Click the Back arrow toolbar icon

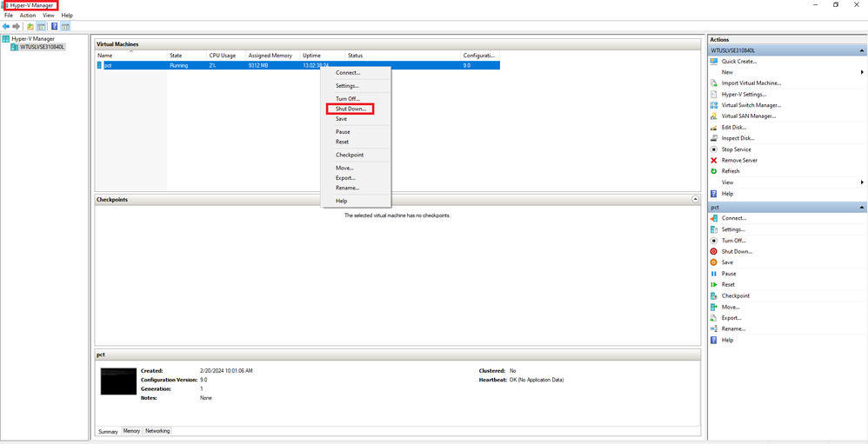coord(6,26)
